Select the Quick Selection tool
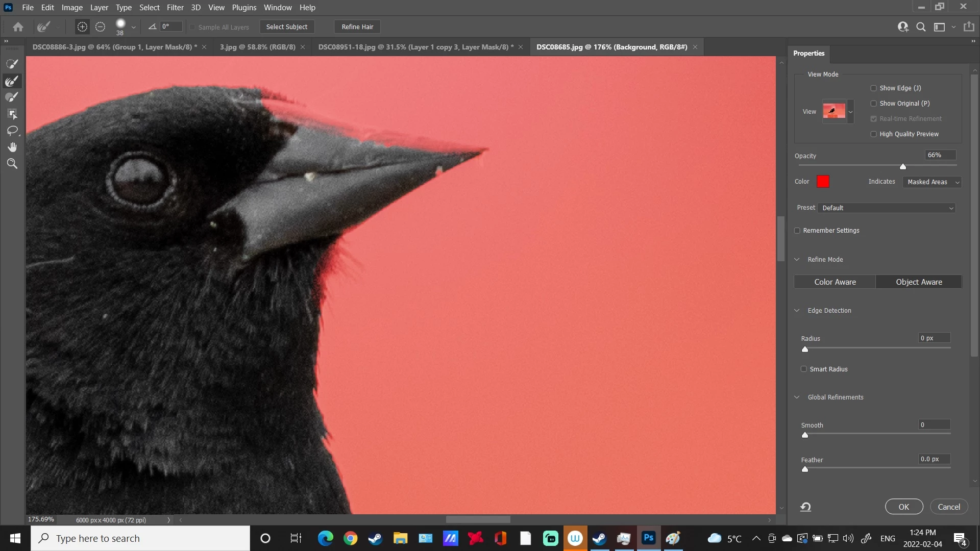980x551 pixels. tap(12, 64)
